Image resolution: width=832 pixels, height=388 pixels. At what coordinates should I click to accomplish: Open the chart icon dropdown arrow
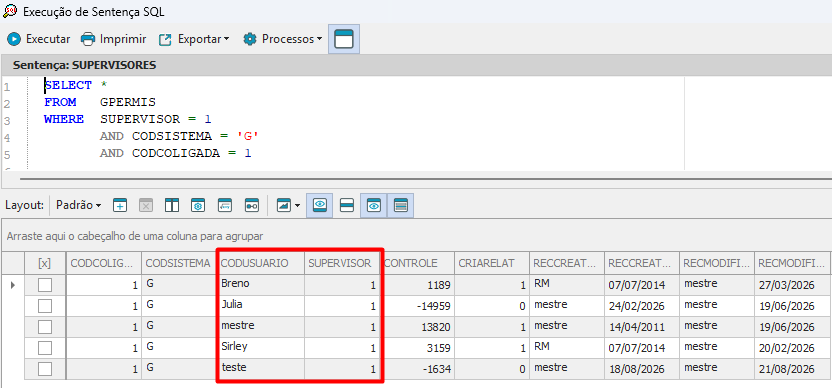297,206
